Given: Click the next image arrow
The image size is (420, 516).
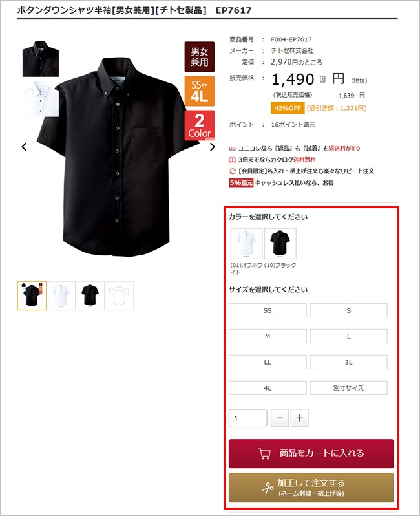Looking at the screenshot, I should point(213,147).
